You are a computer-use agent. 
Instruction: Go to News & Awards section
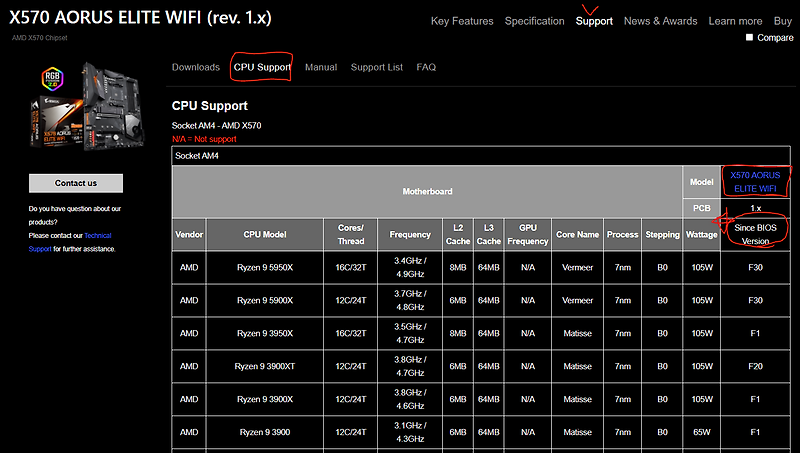pos(660,21)
